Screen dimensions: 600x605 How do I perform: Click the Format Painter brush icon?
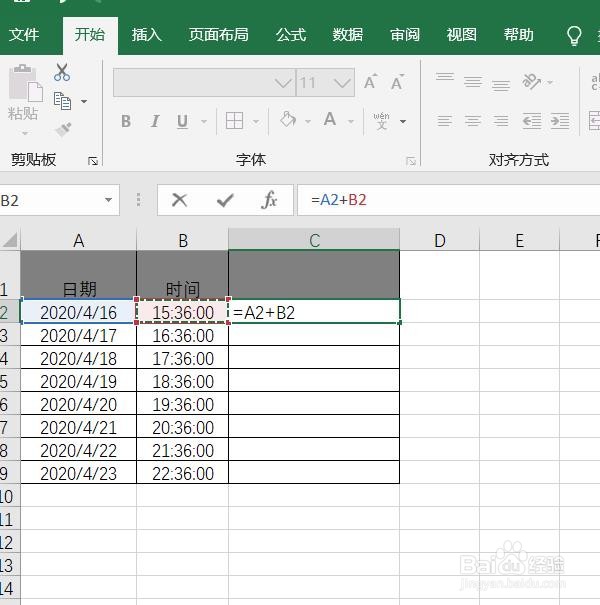(63, 130)
